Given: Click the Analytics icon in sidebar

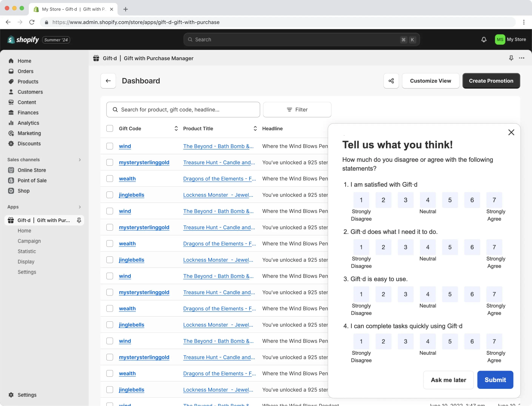Looking at the screenshot, I should tap(11, 123).
